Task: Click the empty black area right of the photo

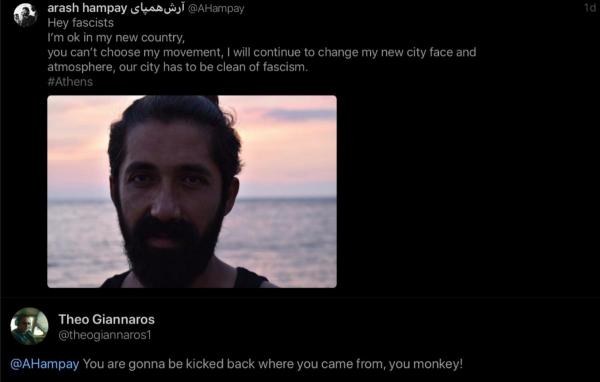Action: click(467, 191)
